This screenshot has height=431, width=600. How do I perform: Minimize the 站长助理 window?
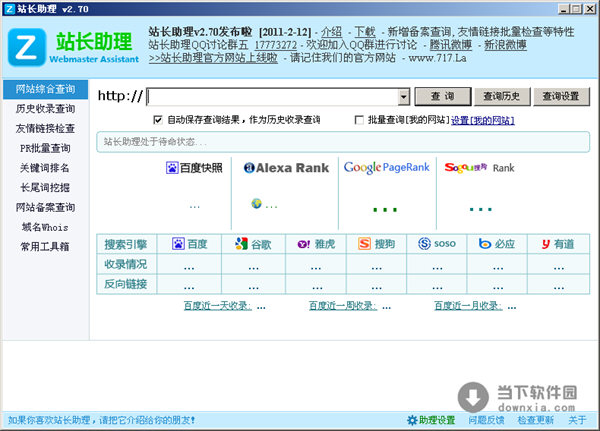click(x=563, y=9)
